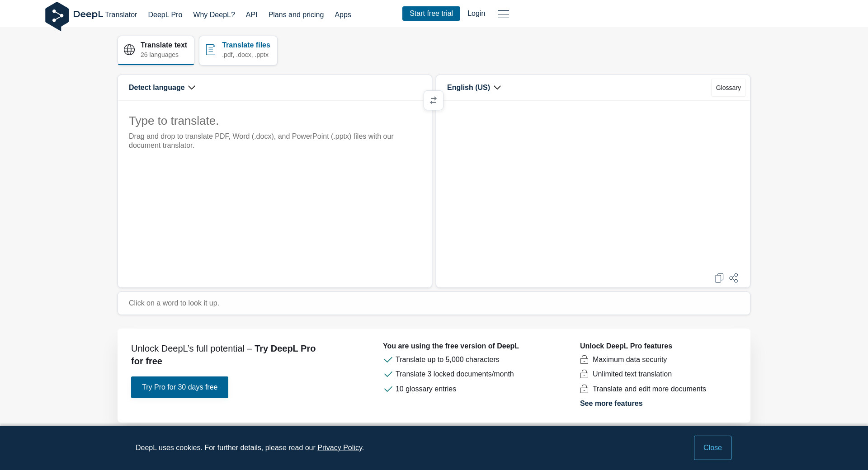Follow the Privacy Policy link
This screenshot has height=470, width=868.
[x=340, y=448]
